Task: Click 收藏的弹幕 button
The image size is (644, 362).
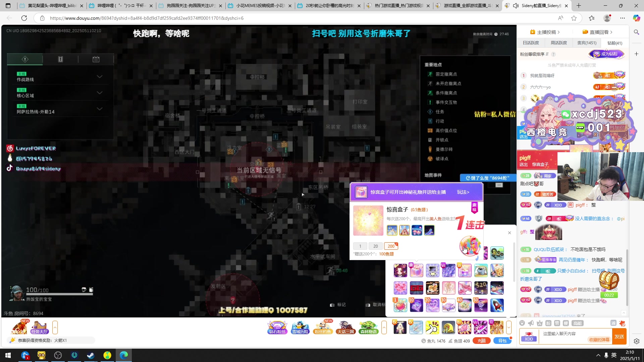Action: (599, 340)
